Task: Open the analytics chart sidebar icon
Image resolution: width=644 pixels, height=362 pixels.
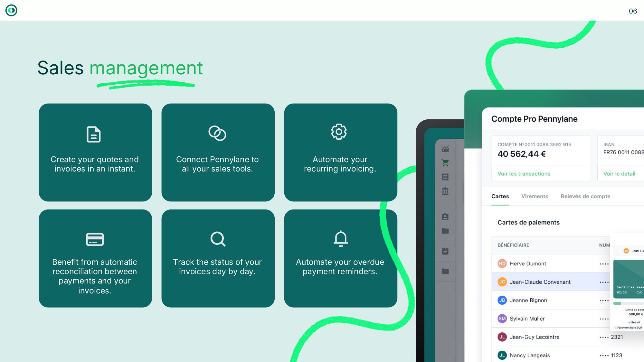Action: coord(445,149)
